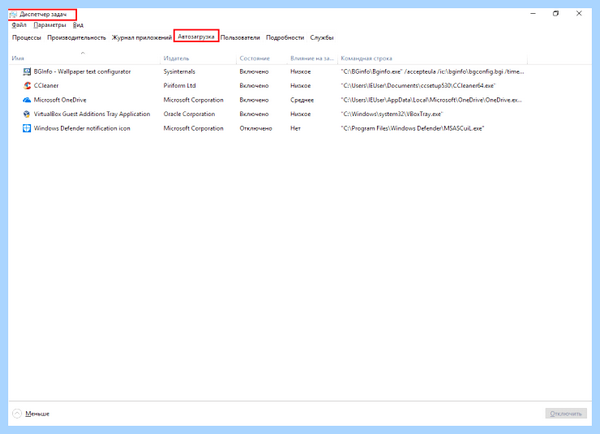Open the Параметры menu
The height and width of the screenshot is (434, 600).
pyautogui.click(x=50, y=25)
